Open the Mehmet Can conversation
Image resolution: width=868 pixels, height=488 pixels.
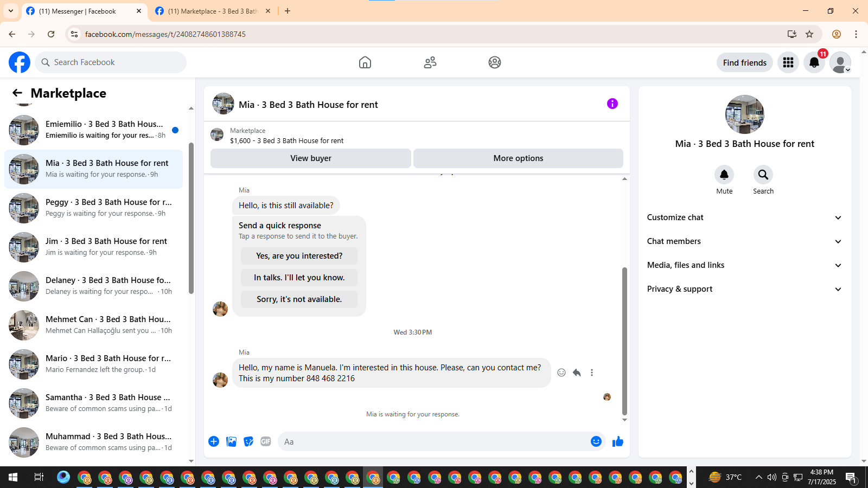coord(93,325)
